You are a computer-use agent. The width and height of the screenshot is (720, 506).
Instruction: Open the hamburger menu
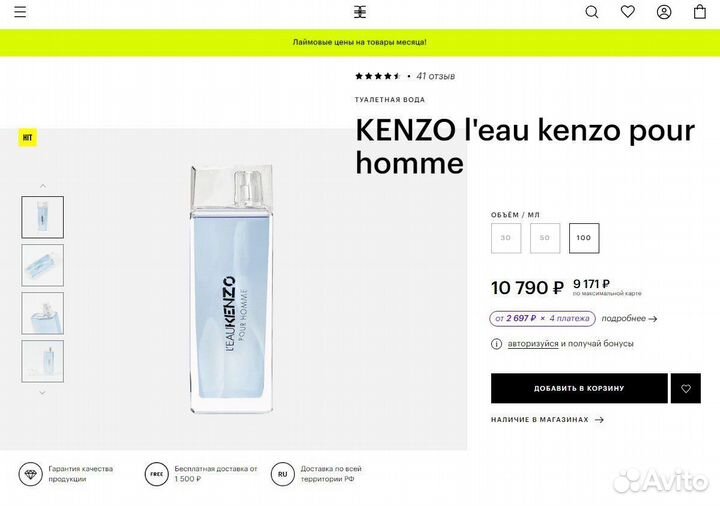click(x=20, y=12)
